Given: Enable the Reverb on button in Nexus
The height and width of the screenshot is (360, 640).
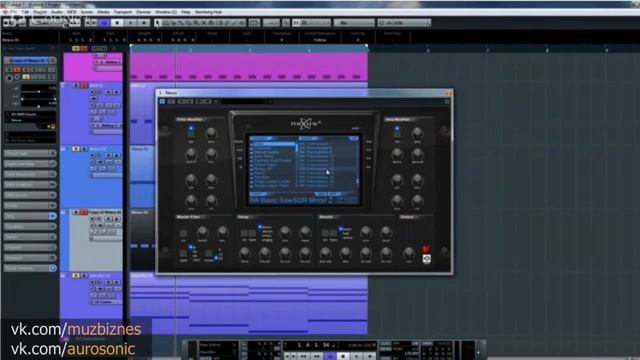Looking at the screenshot, I should pos(325,233).
